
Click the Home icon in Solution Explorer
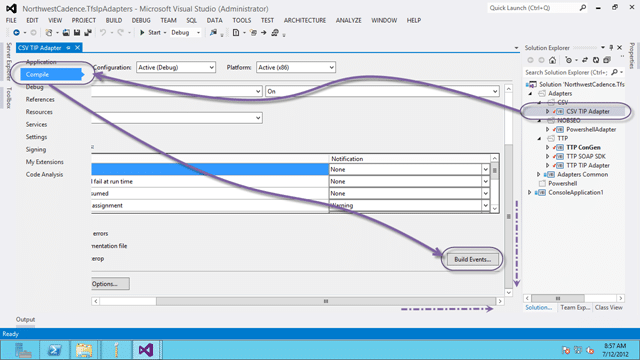(552, 60)
